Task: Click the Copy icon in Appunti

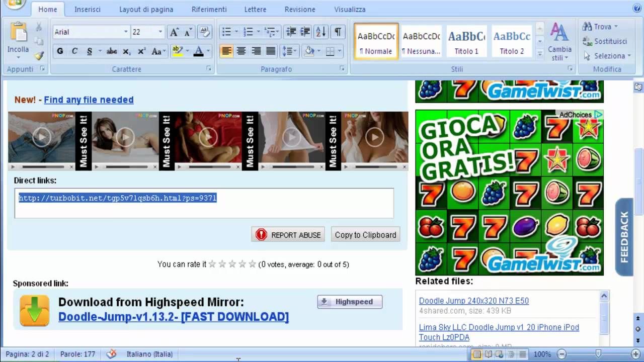Action: 39,41
